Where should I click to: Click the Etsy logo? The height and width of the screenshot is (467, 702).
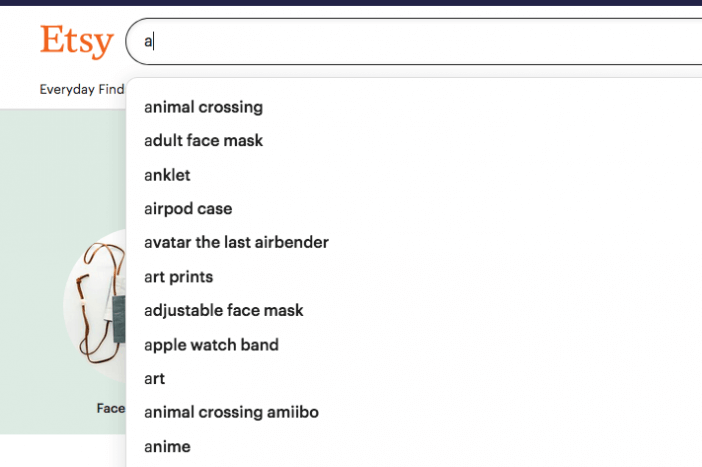(77, 41)
